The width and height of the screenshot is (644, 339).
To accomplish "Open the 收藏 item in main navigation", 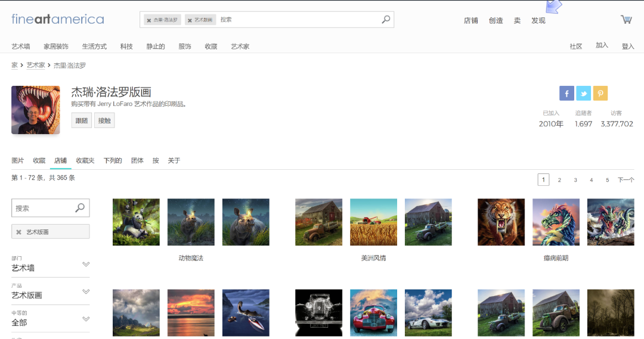I will pyautogui.click(x=210, y=46).
